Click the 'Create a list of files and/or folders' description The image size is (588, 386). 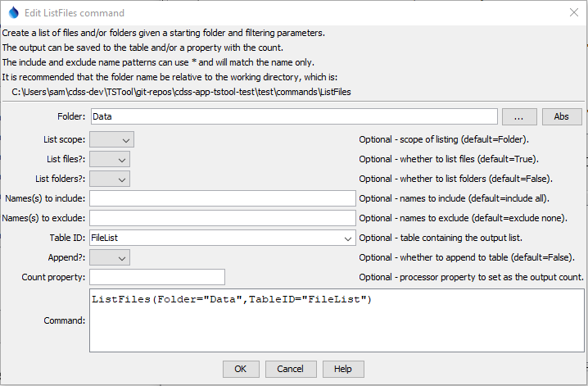163,33
